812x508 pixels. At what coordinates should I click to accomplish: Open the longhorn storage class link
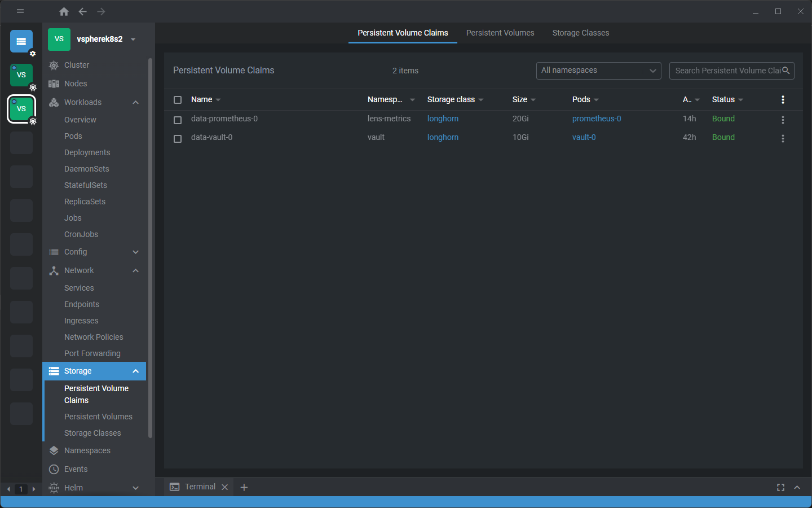tap(443, 119)
